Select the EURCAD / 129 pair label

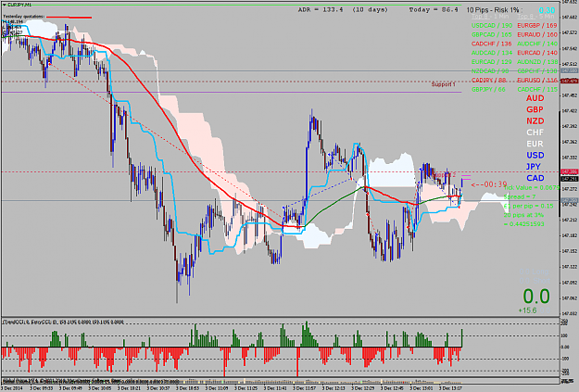pos(492,62)
